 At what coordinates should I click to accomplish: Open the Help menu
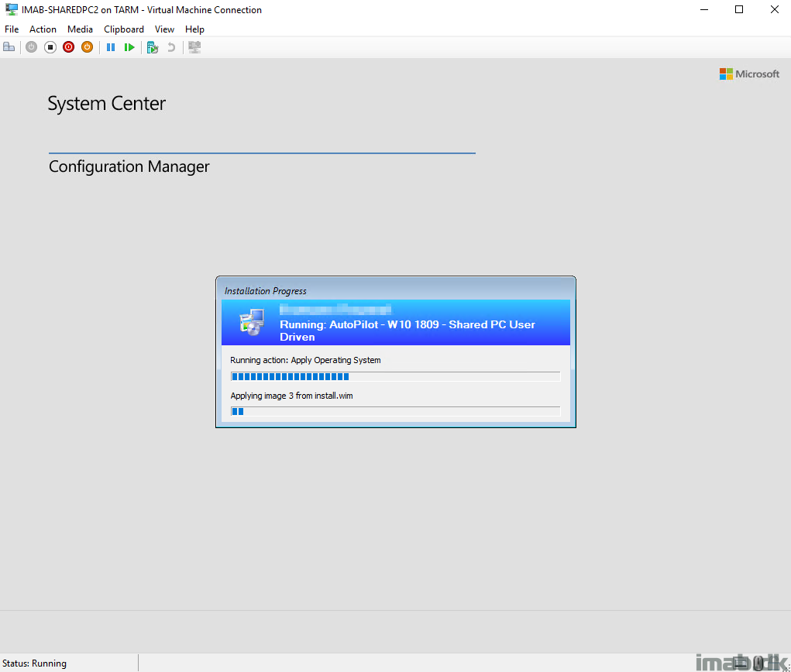pyautogui.click(x=194, y=29)
